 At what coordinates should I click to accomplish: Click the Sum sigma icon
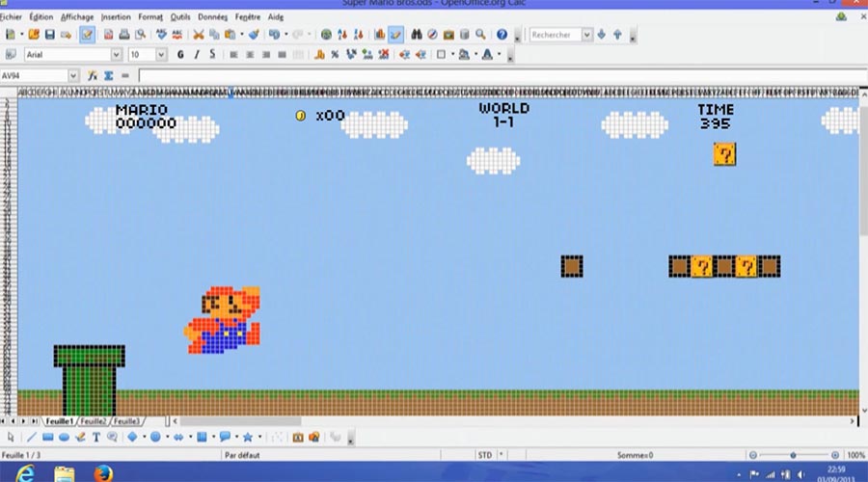tap(108, 75)
